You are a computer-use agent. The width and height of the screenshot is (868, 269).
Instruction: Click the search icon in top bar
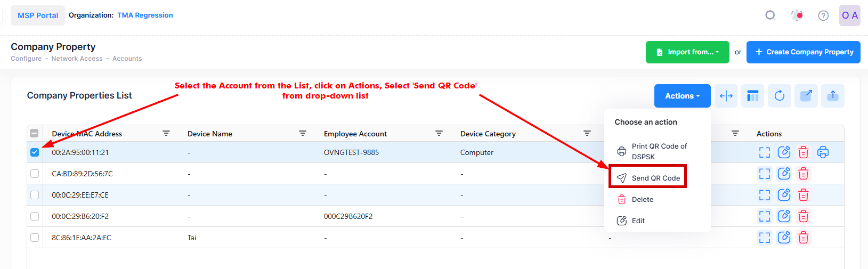[x=770, y=15]
